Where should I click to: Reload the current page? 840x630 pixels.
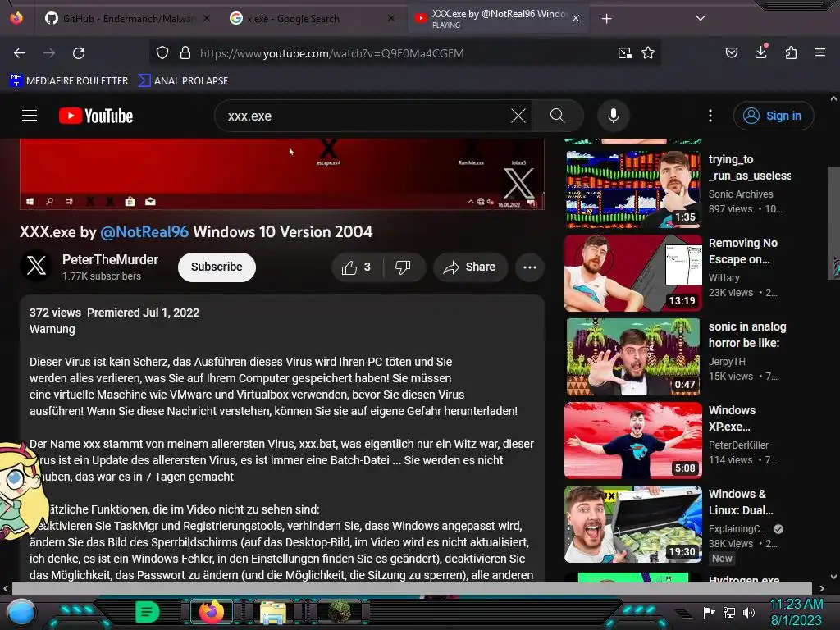point(79,53)
